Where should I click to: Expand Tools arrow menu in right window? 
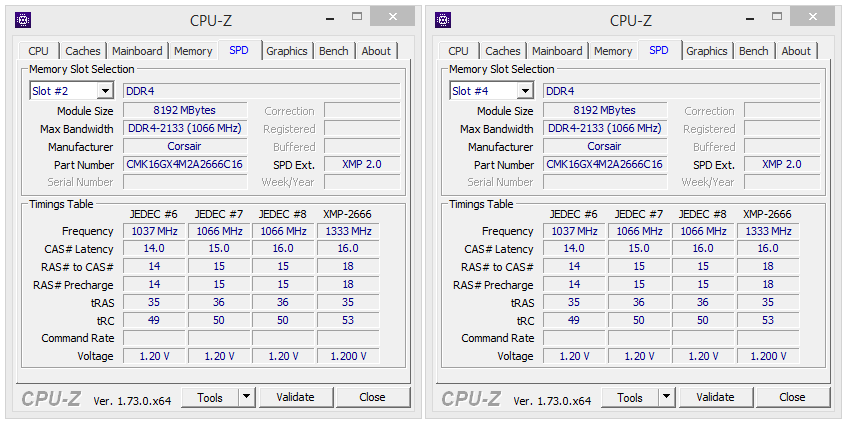click(667, 398)
